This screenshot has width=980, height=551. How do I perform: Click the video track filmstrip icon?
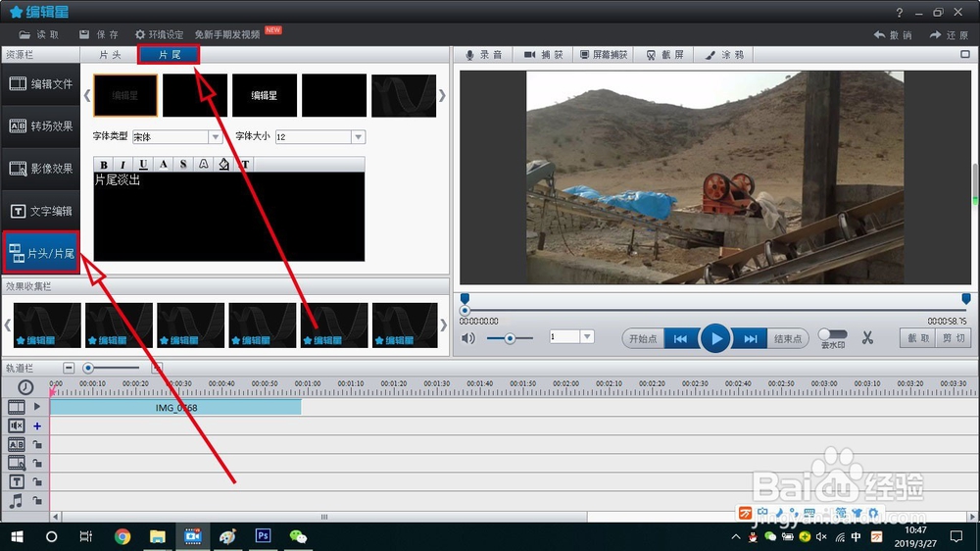(x=17, y=407)
